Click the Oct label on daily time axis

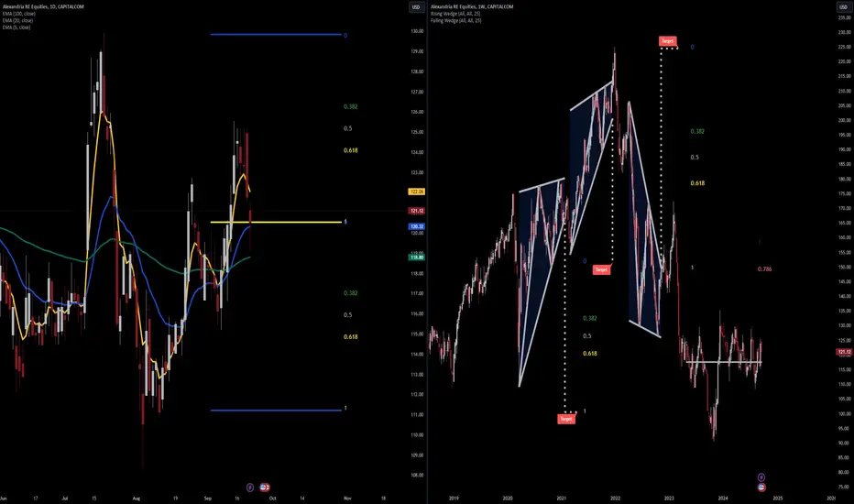272,498
